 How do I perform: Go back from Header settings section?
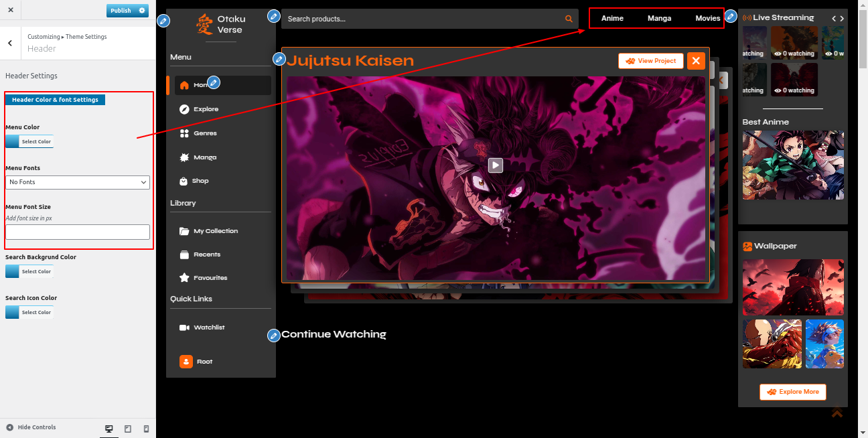(x=10, y=43)
